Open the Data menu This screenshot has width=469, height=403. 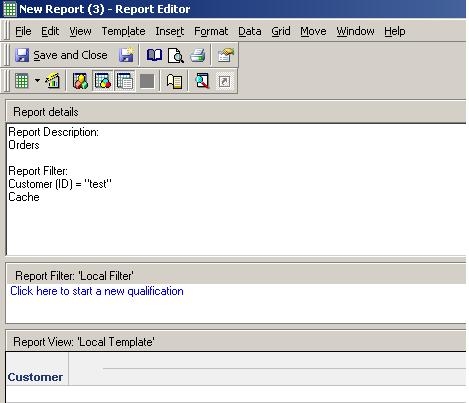pos(250,31)
